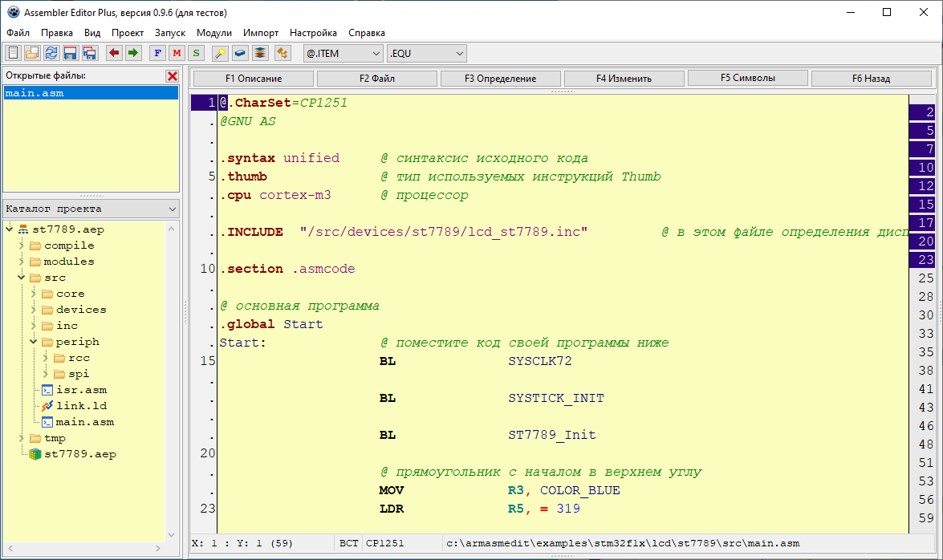The width and height of the screenshot is (943, 560).
Task: Click the new file toolbar icon
Action: [x=13, y=54]
